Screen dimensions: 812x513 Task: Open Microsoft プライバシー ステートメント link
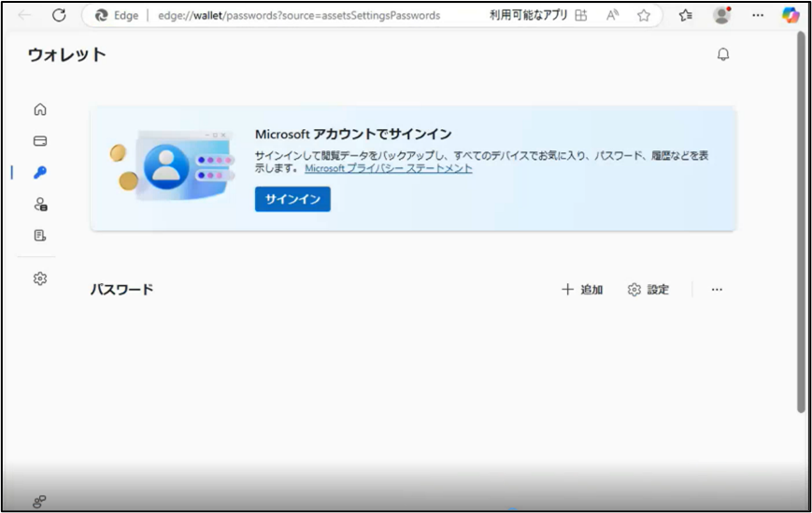(388, 168)
